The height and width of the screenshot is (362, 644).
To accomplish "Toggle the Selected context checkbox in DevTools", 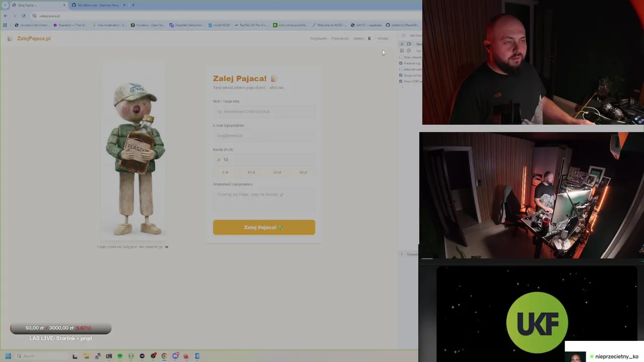I will 401,69.
